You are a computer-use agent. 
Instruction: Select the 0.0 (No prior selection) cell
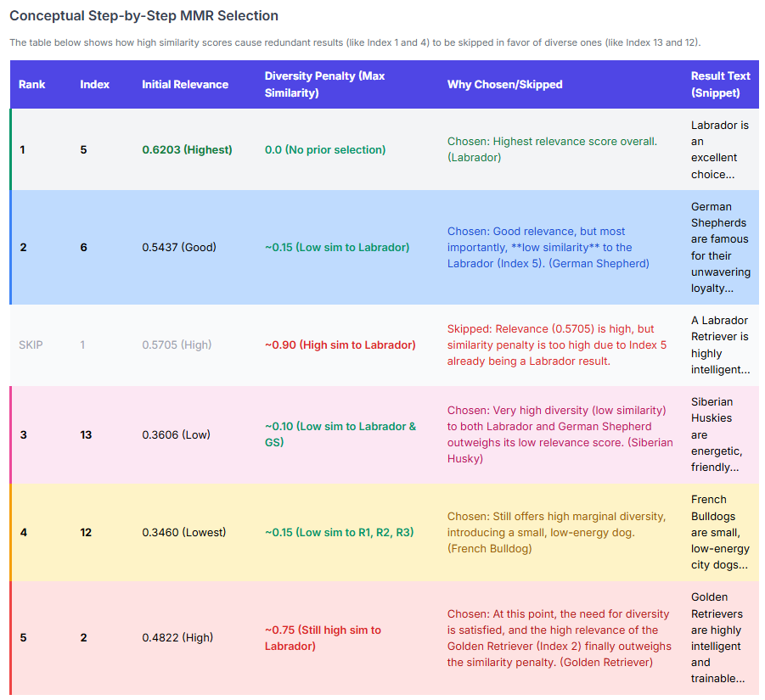coord(324,149)
